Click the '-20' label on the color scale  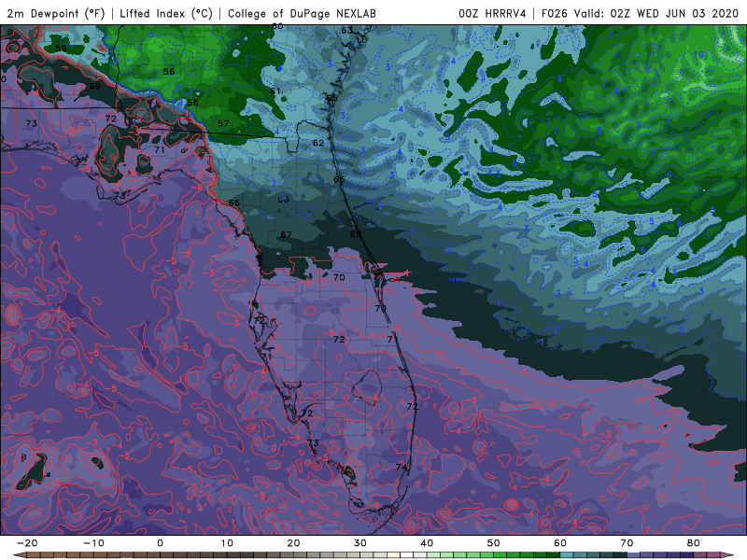27,543
